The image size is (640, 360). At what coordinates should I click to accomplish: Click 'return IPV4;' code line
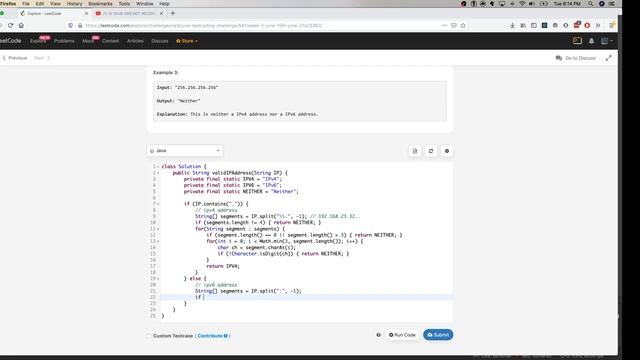coord(223,266)
